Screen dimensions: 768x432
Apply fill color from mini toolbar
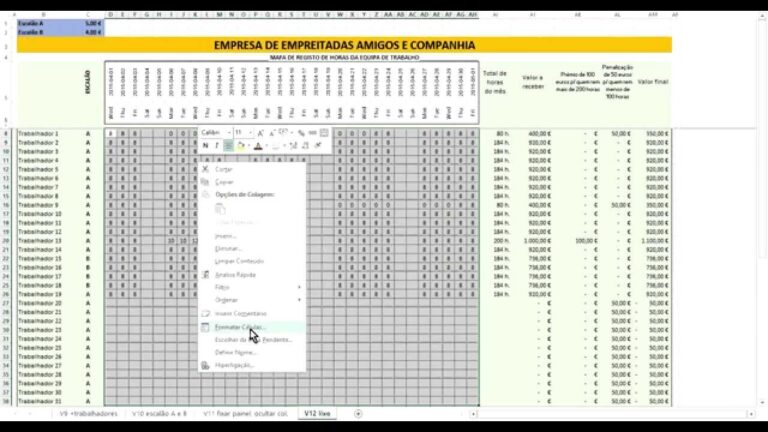[x=240, y=145]
